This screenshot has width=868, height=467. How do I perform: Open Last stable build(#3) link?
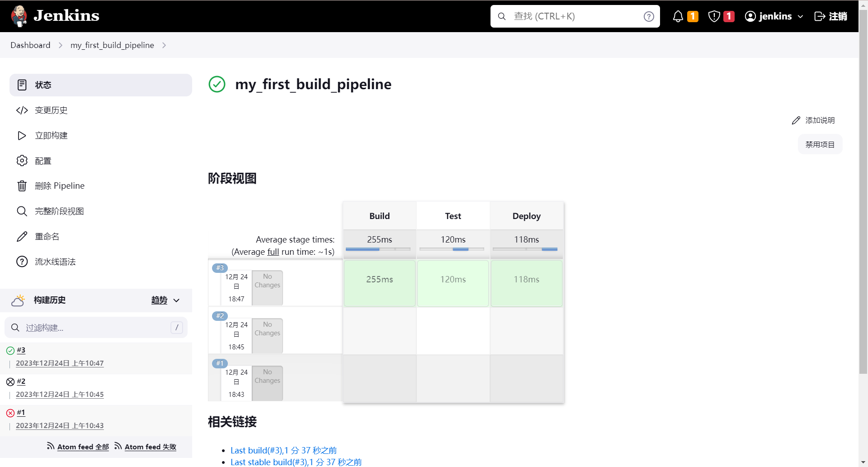point(296,462)
